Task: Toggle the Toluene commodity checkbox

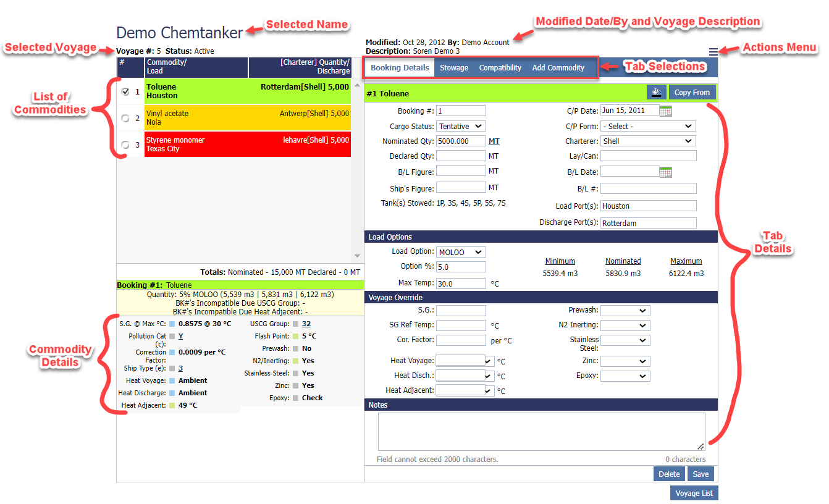Action: (x=125, y=91)
